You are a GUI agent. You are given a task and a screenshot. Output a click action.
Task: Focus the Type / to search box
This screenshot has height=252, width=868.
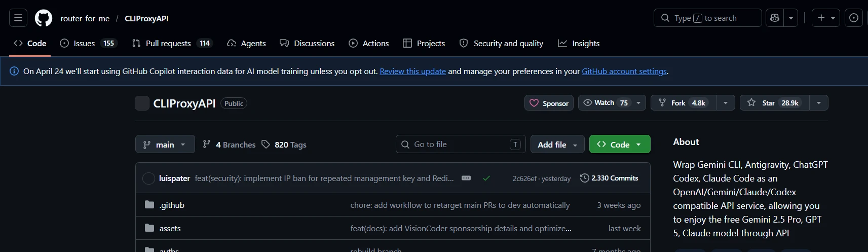point(707,18)
